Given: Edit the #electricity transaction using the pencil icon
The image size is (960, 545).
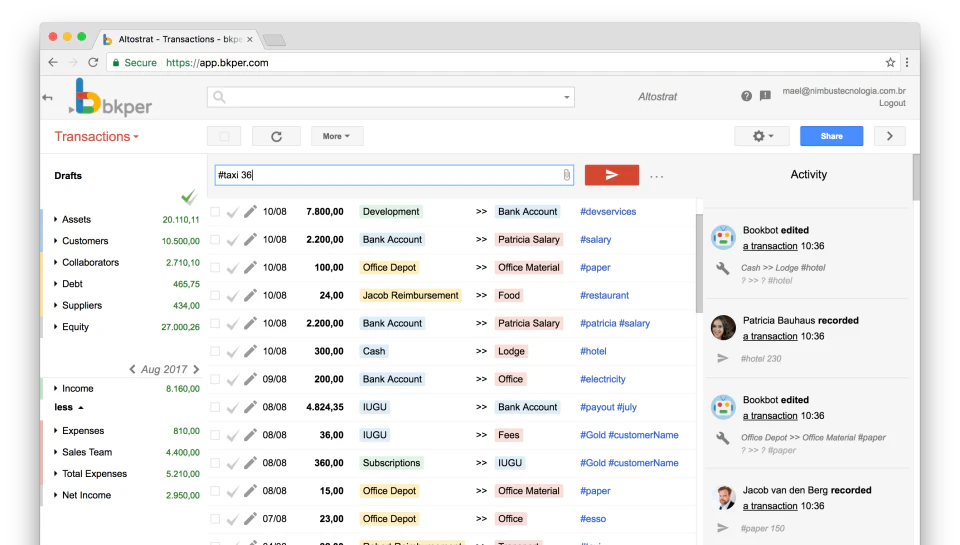Looking at the screenshot, I should pyautogui.click(x=250, y=380).
